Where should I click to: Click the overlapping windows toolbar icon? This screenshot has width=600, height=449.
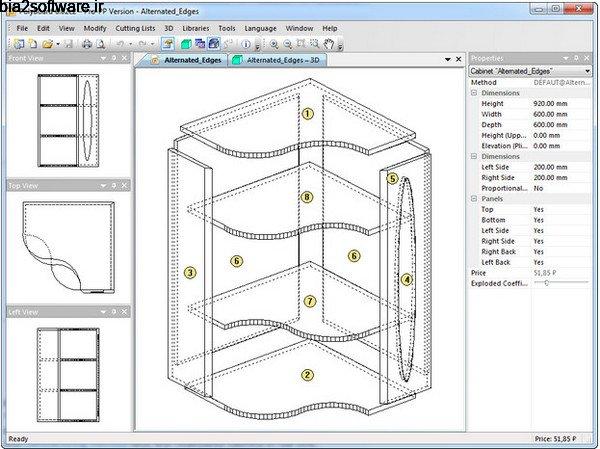point(200,44)
